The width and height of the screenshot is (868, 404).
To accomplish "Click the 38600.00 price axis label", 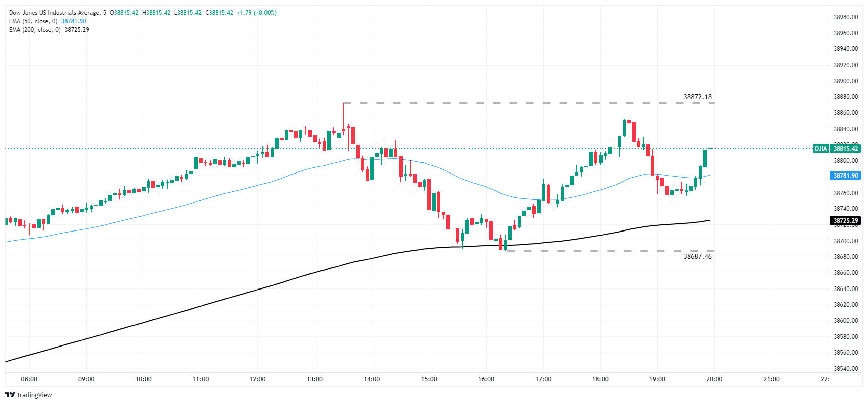I will point(846,321).
